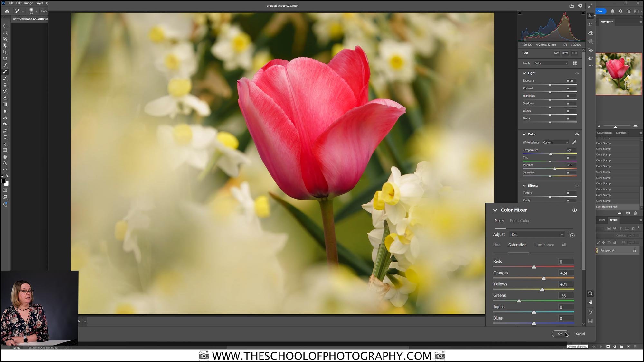The image size is (644, 362).
Task: Switch to the Luminance tab in Color Mixer
Action: [x=544, y=245]
